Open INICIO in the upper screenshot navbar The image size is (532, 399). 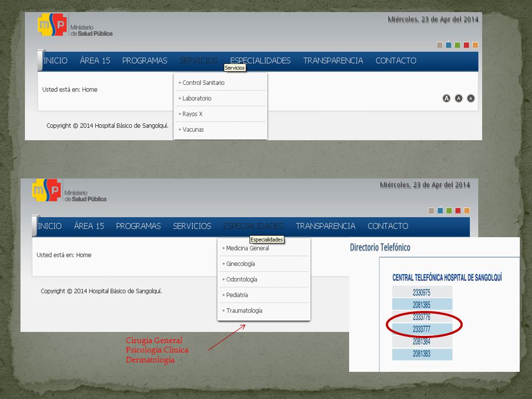tap(55, 61)
